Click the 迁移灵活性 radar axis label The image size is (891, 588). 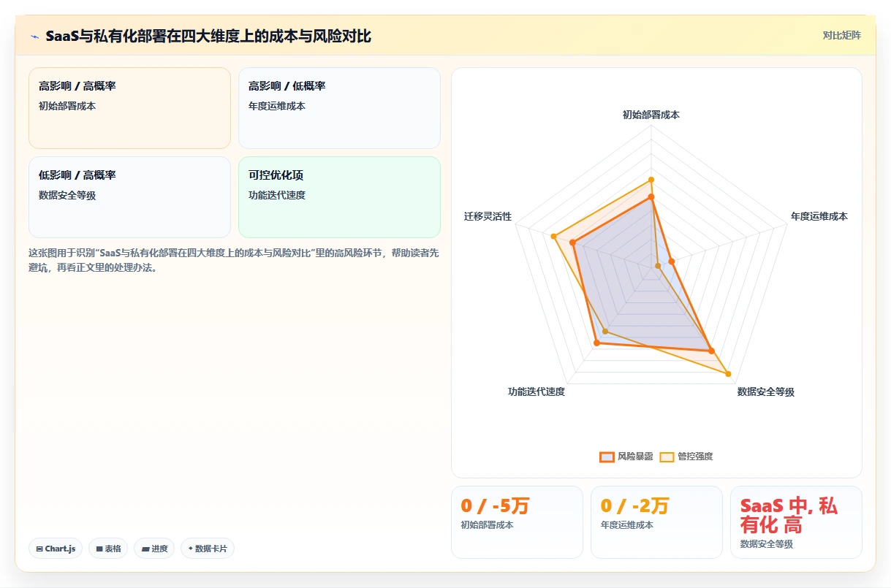tap(488, 217)
